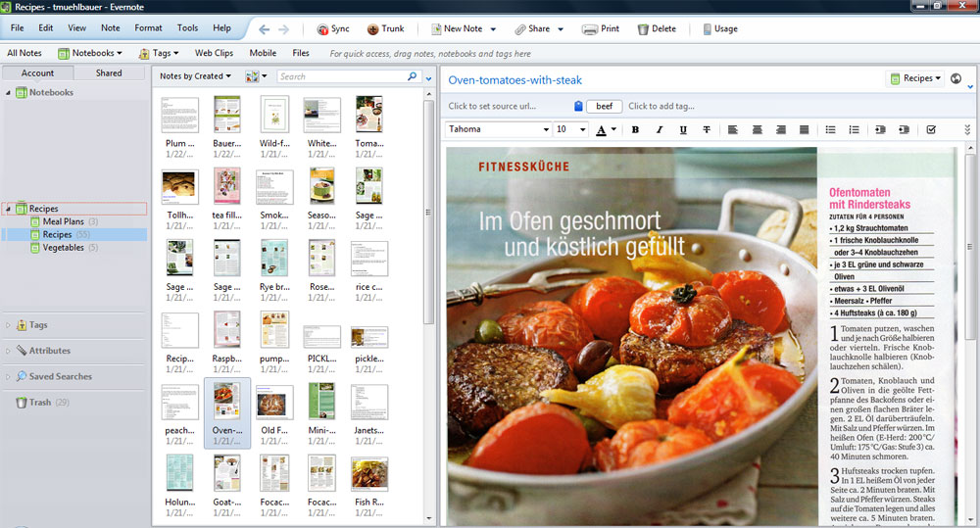Image resolution: width=980 pixels, height=528 pixels.
Task: Click the globe icon in note header
Action: click(955, 78)
